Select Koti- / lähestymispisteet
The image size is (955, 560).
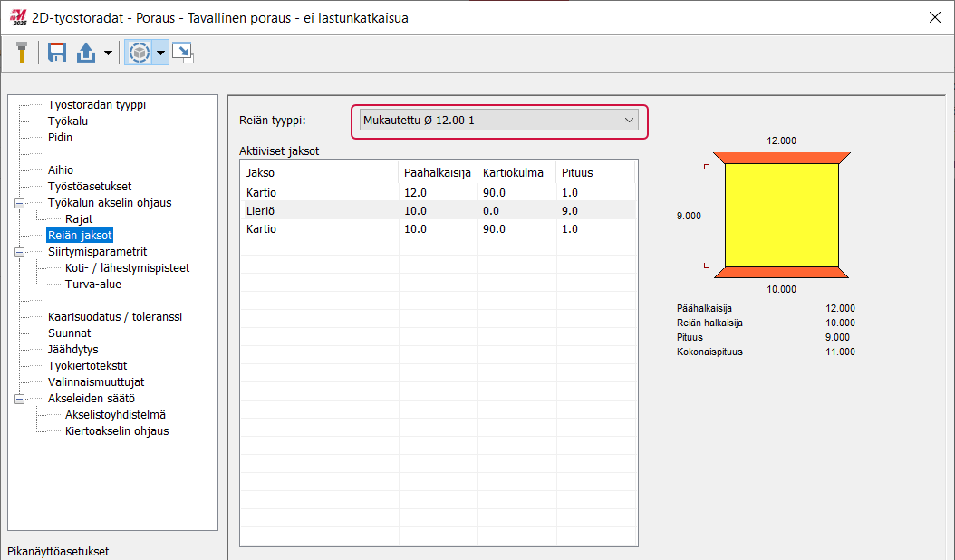[127, 267]
